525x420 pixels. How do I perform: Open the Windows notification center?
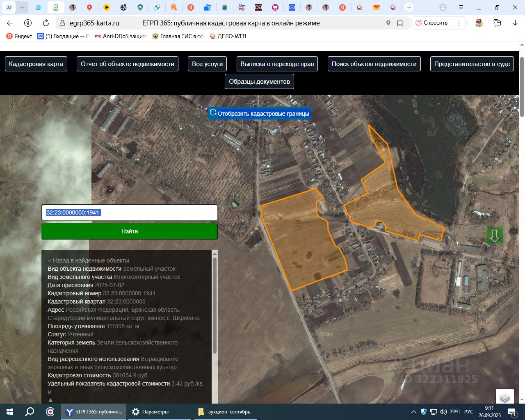(x=512, y=412)
